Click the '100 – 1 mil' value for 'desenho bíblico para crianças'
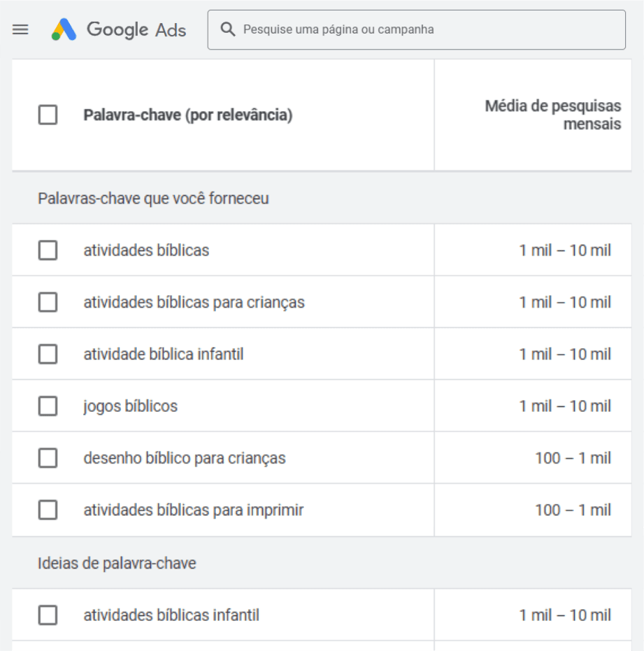 [573, 458]
